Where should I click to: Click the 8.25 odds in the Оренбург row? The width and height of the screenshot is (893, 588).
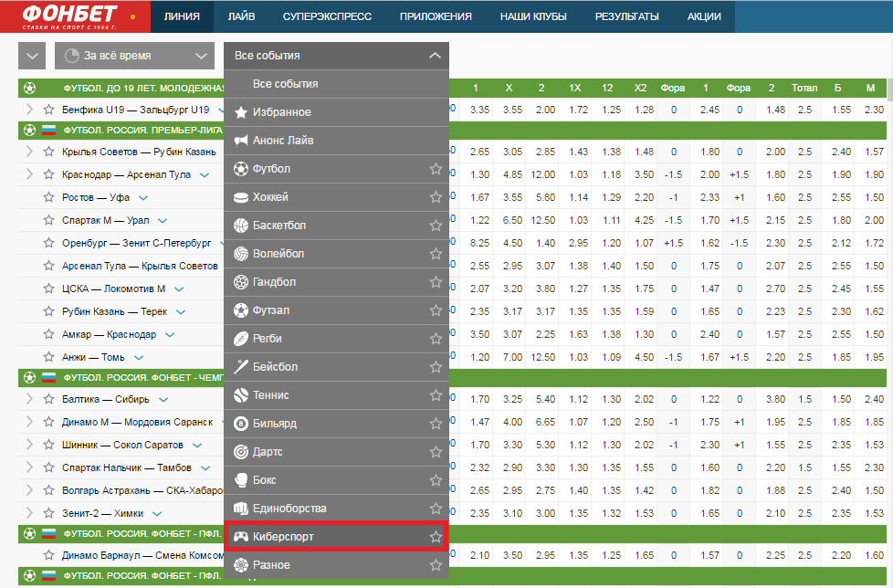pos(479,243)
